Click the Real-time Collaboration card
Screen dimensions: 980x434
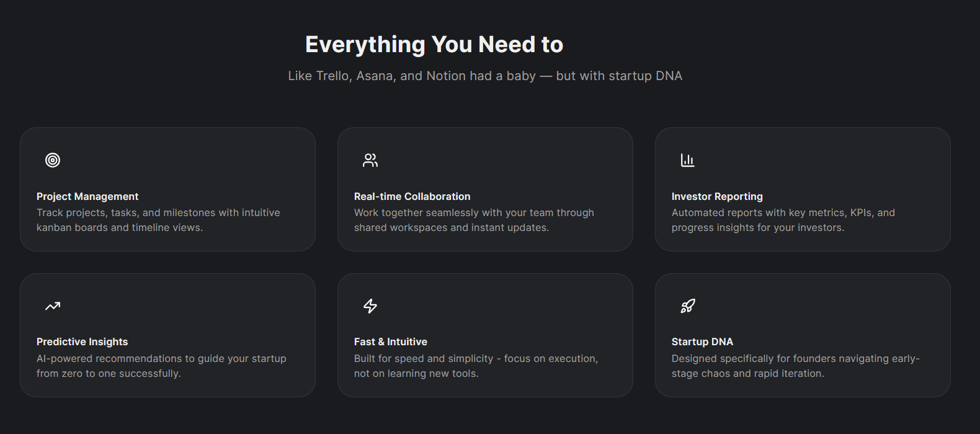pos(485,189)
